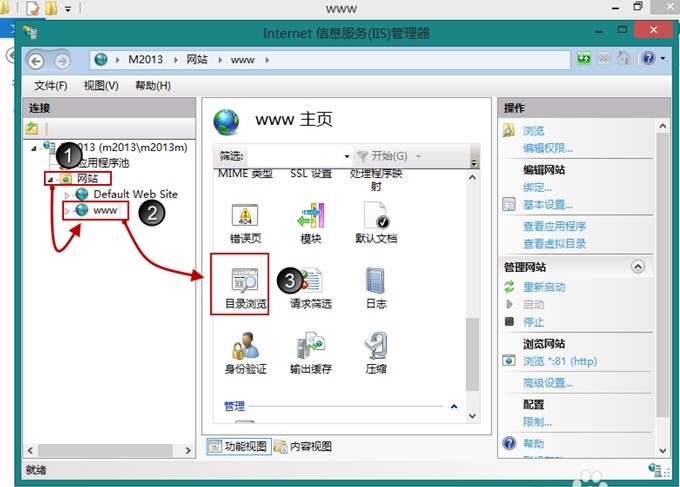Open the 默认文档 (Default Document) icon
The height and width of the screenshot is (487, 680).
coord(376,223)
